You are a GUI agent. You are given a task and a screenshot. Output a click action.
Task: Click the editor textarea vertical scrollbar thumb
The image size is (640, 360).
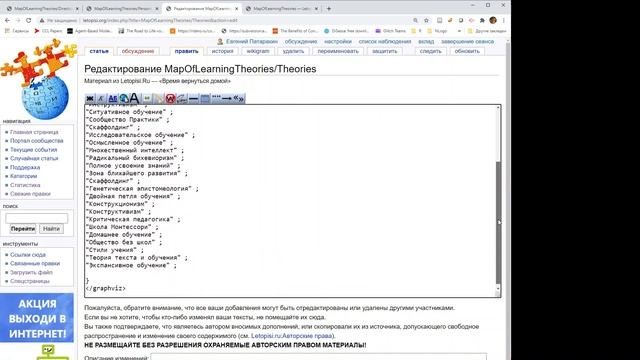point(498,222)
